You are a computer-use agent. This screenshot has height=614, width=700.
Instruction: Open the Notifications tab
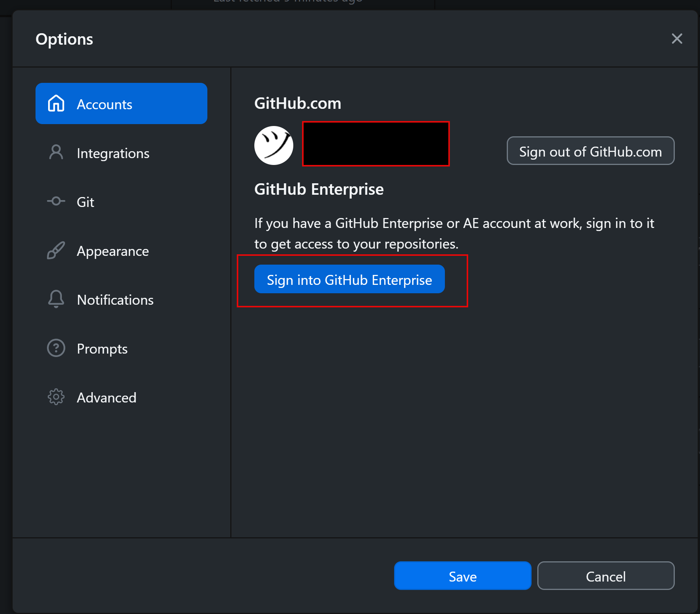point(121,299)
